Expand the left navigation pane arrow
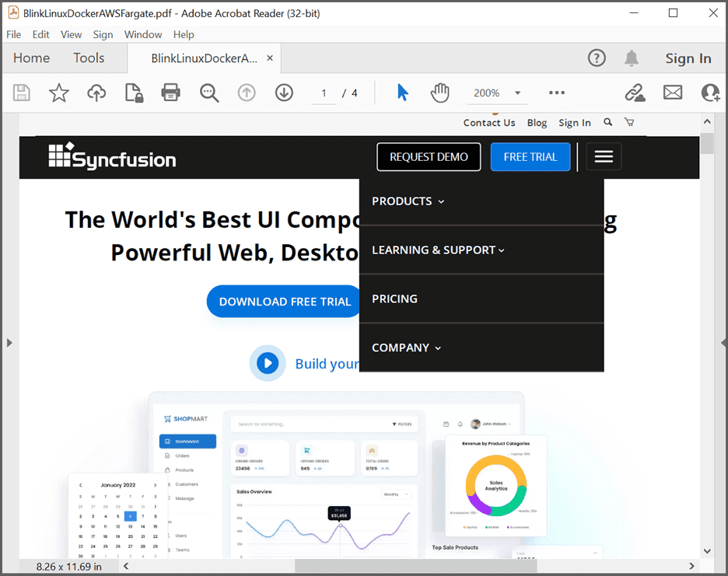 coord(9,343)
